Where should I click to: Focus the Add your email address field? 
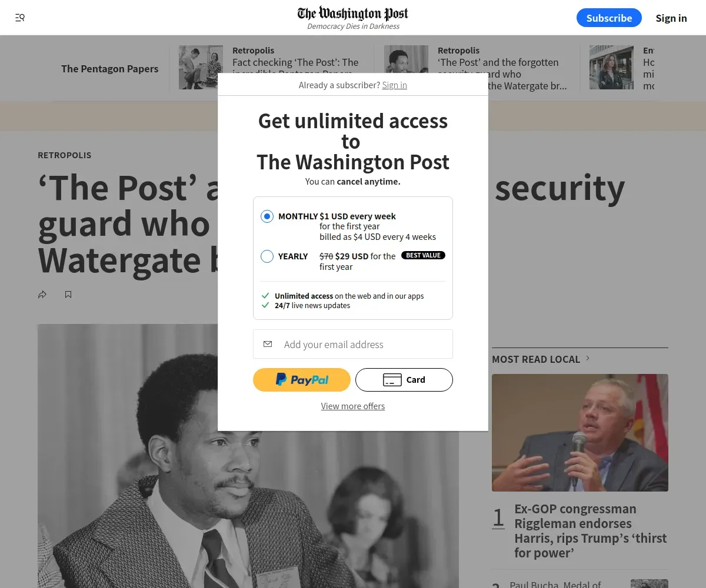click(x=353, y=344)
